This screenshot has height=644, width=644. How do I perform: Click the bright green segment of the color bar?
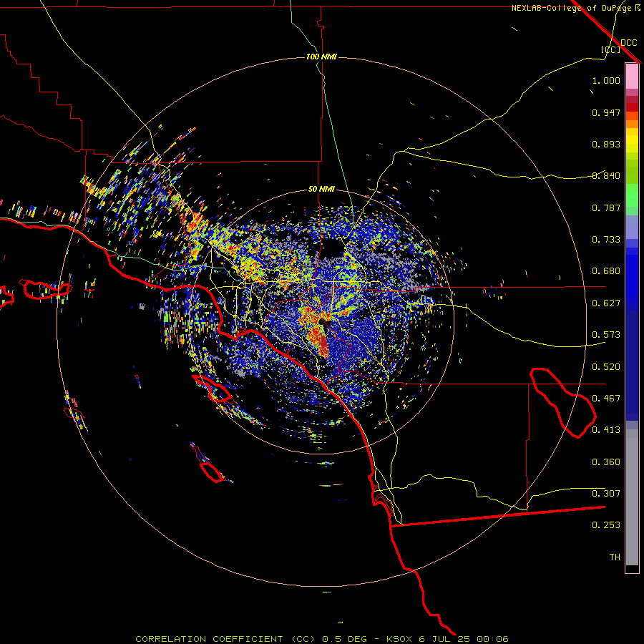[632, 195]
